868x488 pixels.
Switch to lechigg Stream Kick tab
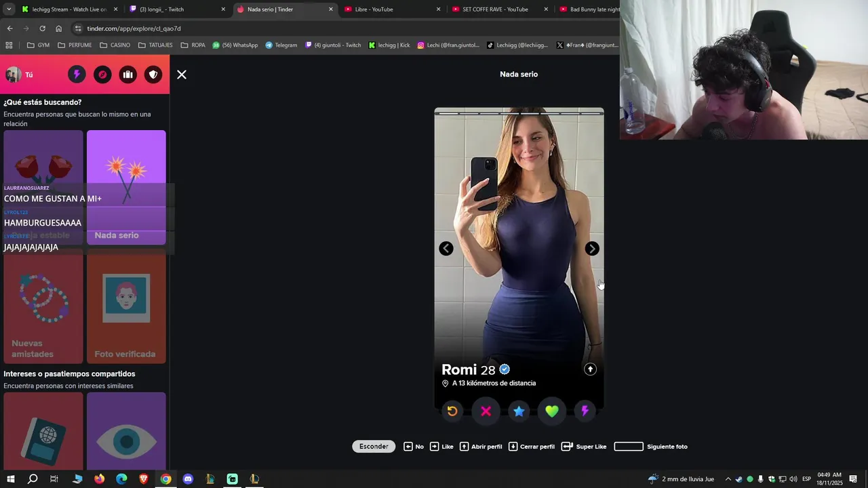coord(69,9)
